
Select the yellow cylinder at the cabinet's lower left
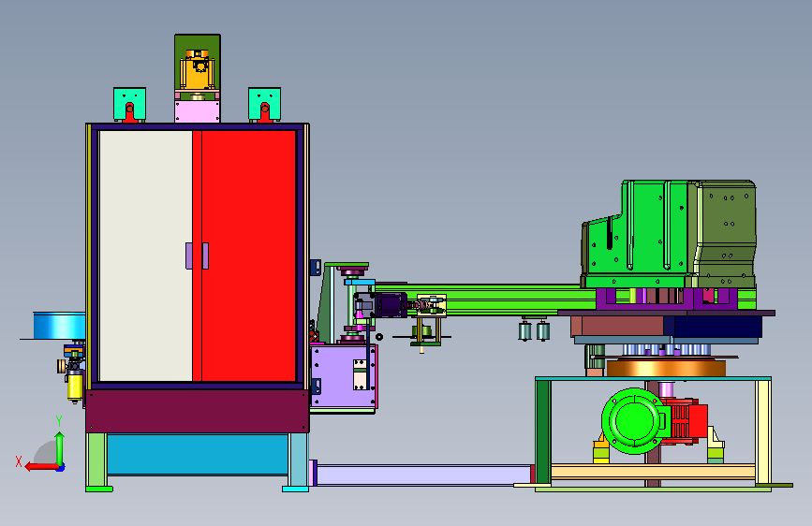pos(75,387)
